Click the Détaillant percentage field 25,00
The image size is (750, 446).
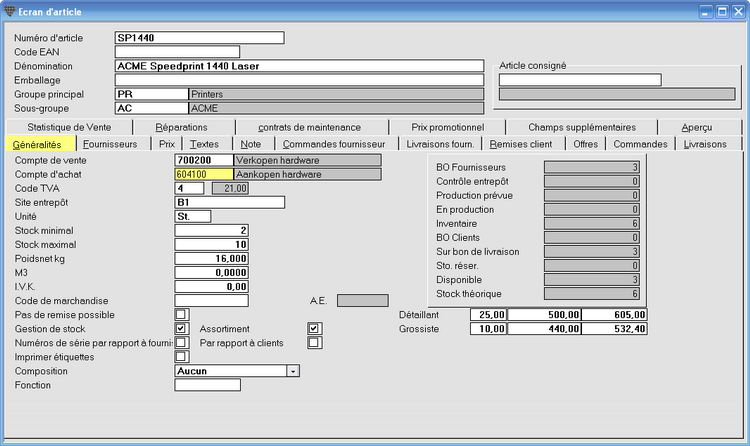(x=488, y=315)
